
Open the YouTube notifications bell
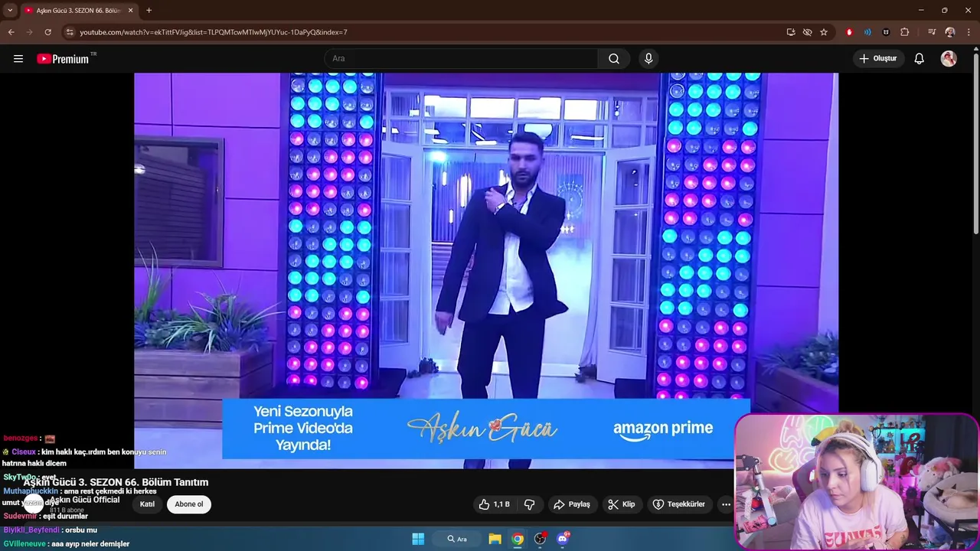tap(920, 59)
